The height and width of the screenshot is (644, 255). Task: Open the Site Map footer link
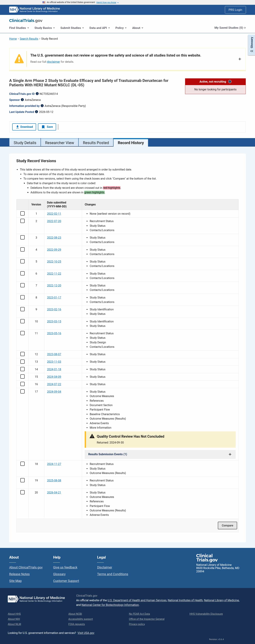tap(15, 581)
